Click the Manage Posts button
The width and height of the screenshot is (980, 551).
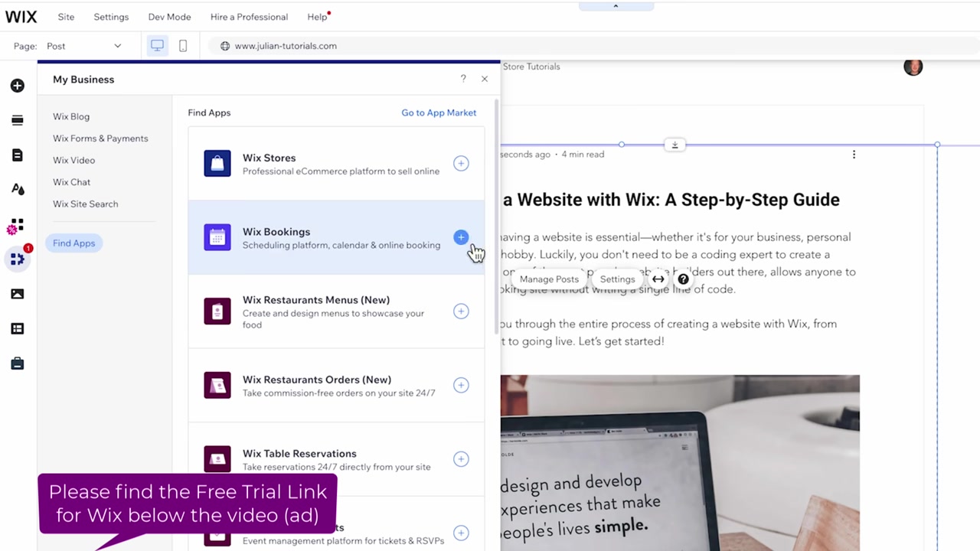click(x=549, y=279)
